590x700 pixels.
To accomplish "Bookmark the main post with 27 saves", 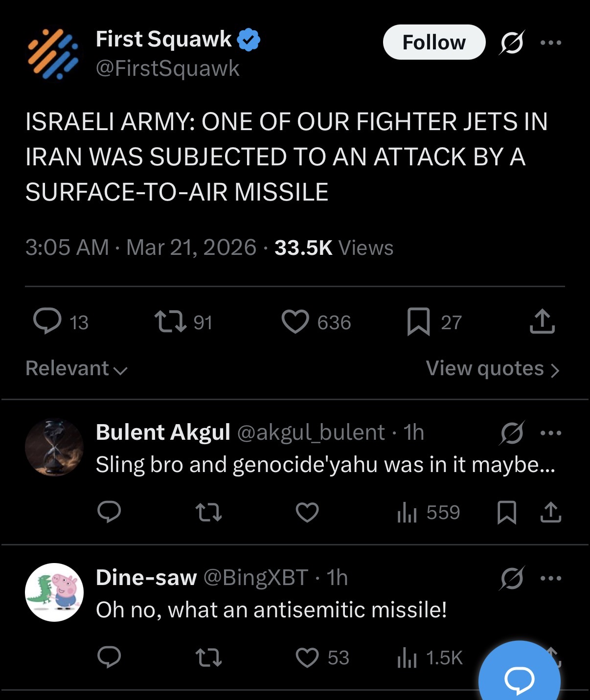I will pos(418,322).
